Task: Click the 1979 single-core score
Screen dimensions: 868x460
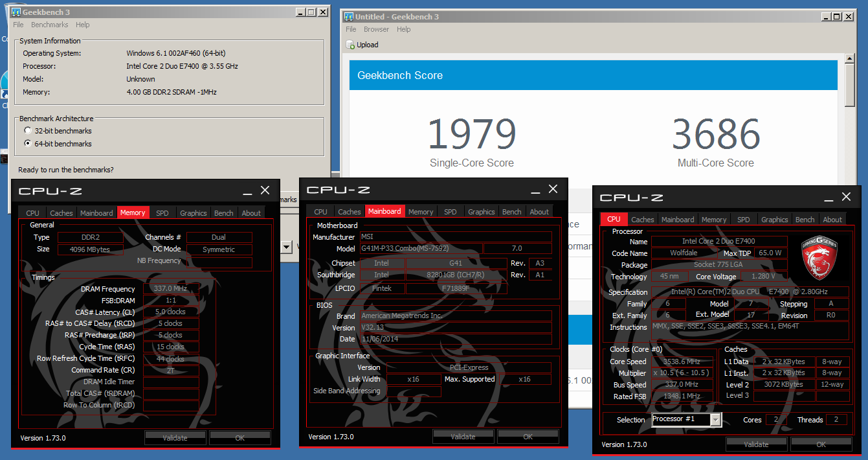Action: 472,134
